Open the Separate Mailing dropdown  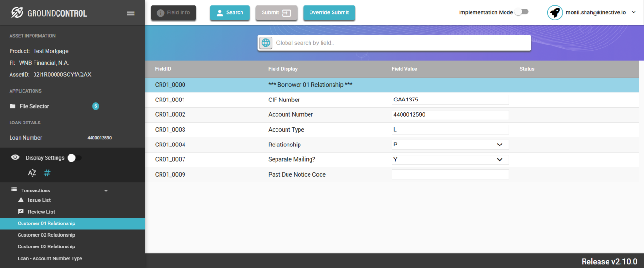coord(450,159)
